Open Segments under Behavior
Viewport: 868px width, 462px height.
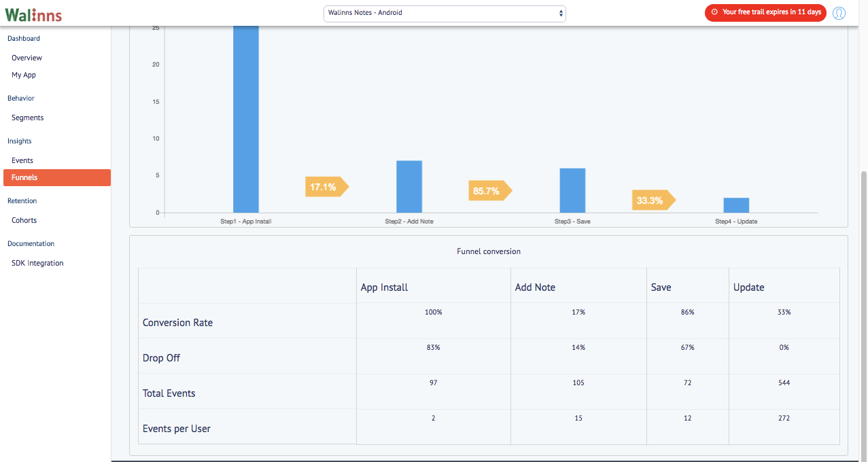[27, 118]
